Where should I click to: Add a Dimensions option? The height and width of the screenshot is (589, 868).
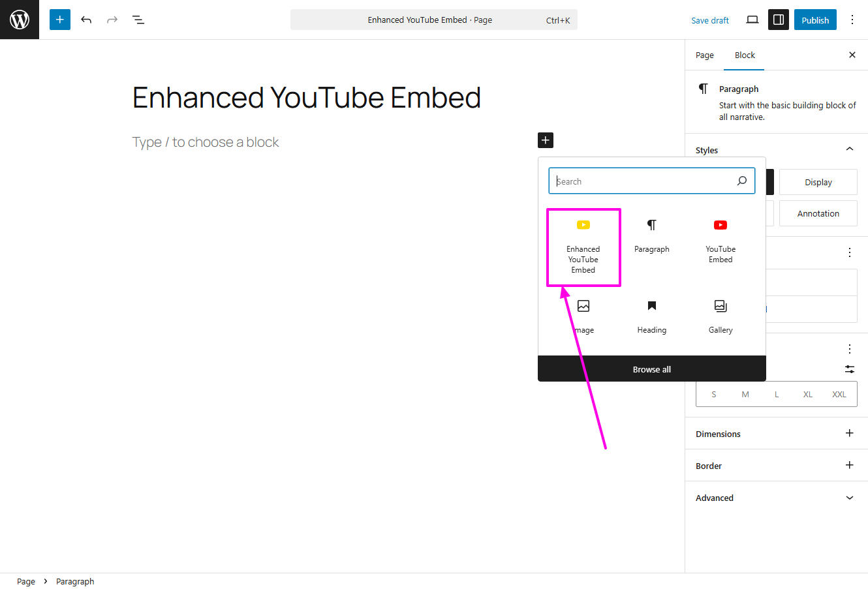point(850,433)
